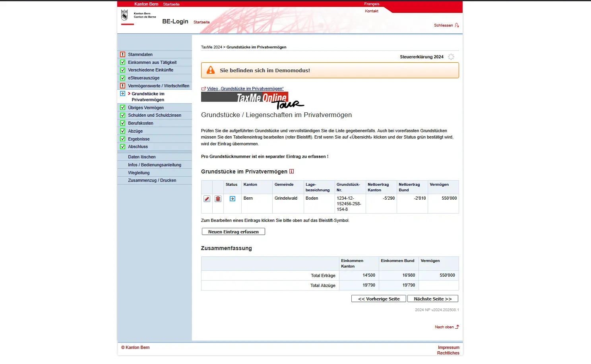The width and height of the screenshot is (591, 364).
Task: Open the info icon beside Grundstücke im Privatvermögen
Action: click(291, 171)
